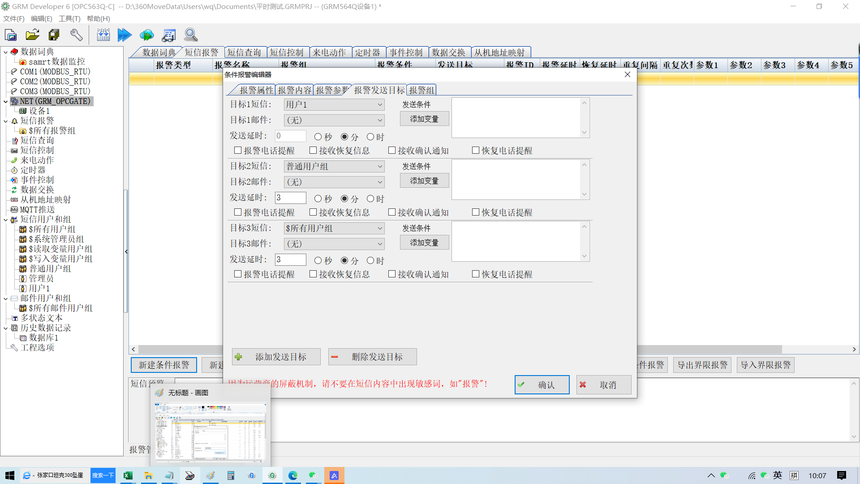Select MQTT推送 in the project tree

tap(37, 210)
